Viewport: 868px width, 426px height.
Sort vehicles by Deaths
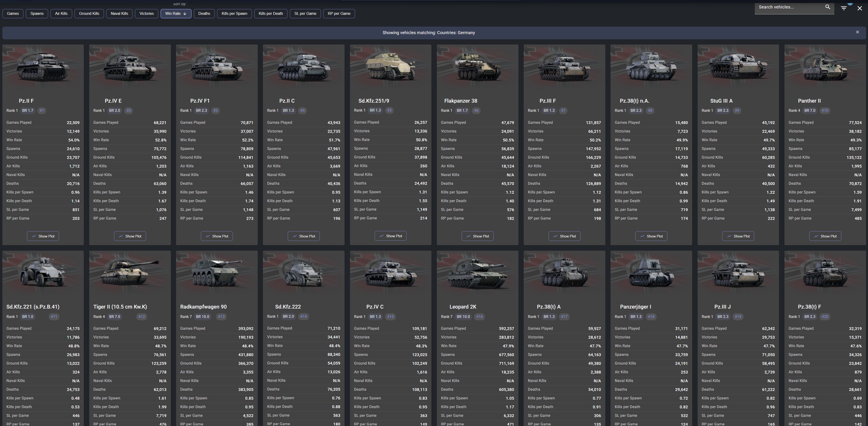204,13
